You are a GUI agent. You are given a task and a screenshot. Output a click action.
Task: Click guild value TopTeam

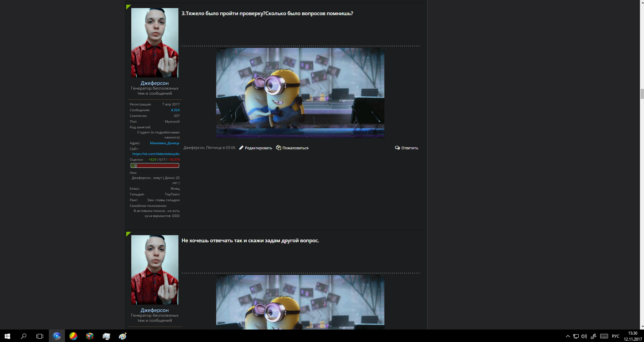click(172, 194)
